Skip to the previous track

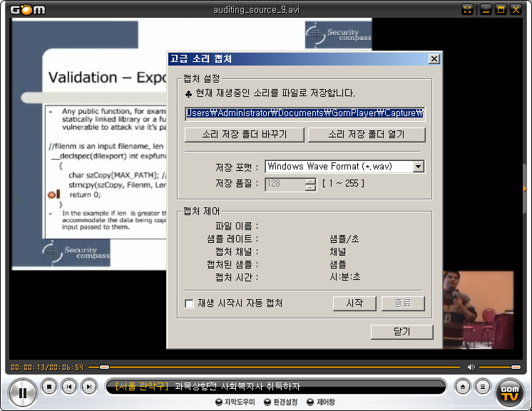click(x=68, y=387)
